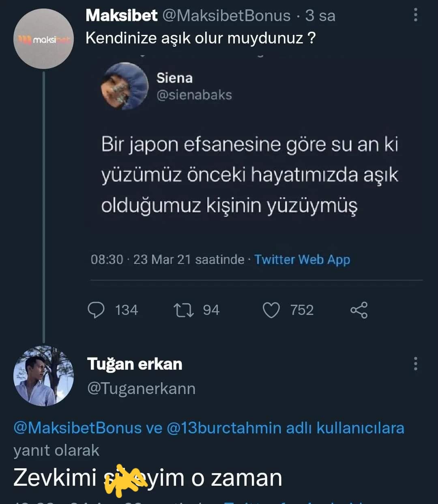
Task: Open the '3 sa' tweet timestamp
Action: point(320,16)
